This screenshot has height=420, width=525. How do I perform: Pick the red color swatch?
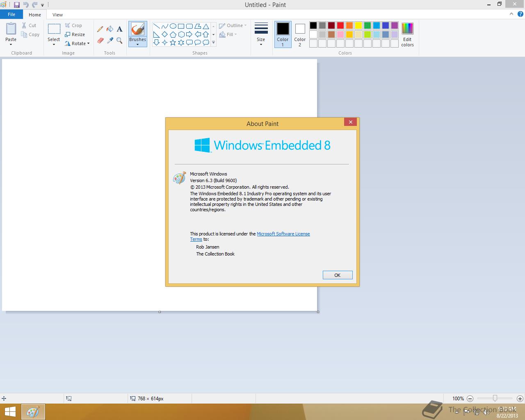point(340,25)
